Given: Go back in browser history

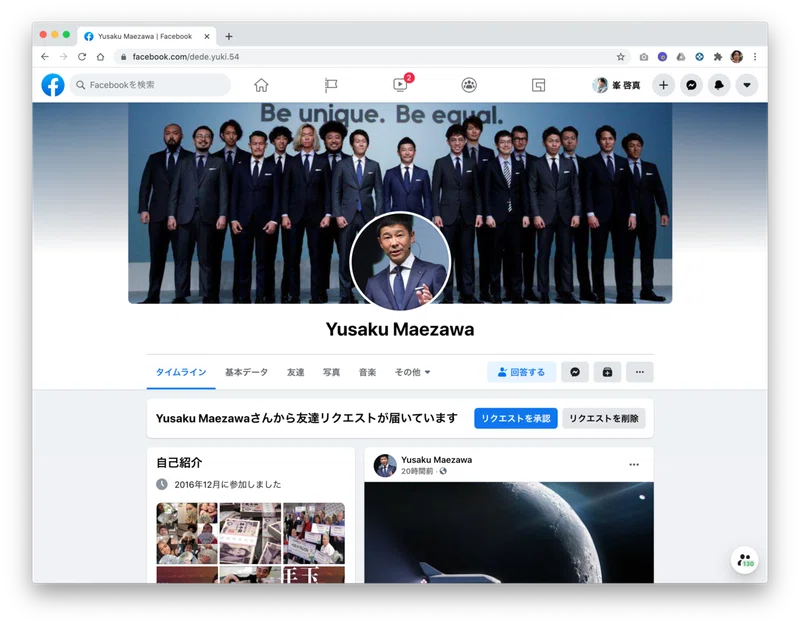Looking at the screenshot, I should coord(45,57).
